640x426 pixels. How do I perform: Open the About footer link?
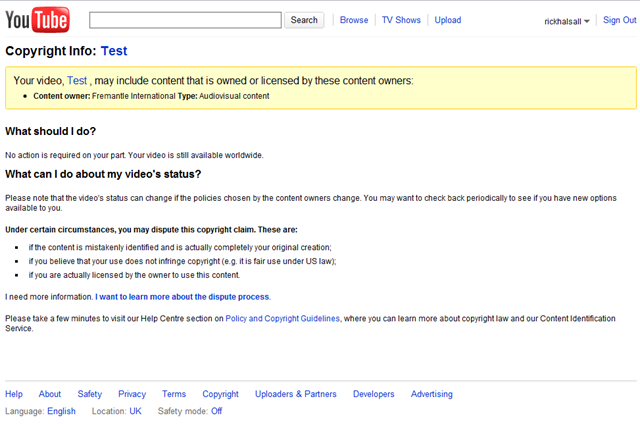point(50,394)
